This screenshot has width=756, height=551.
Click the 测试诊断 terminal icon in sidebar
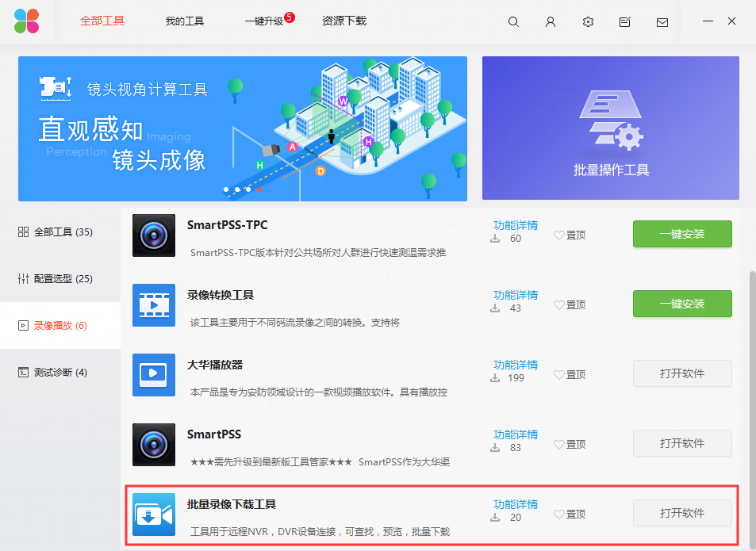click(x=23, y=373)
